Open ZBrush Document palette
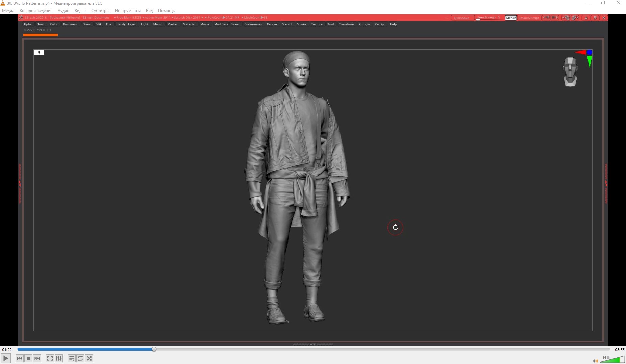The height and width of the screenshot is (364, 626). point(70,24)
